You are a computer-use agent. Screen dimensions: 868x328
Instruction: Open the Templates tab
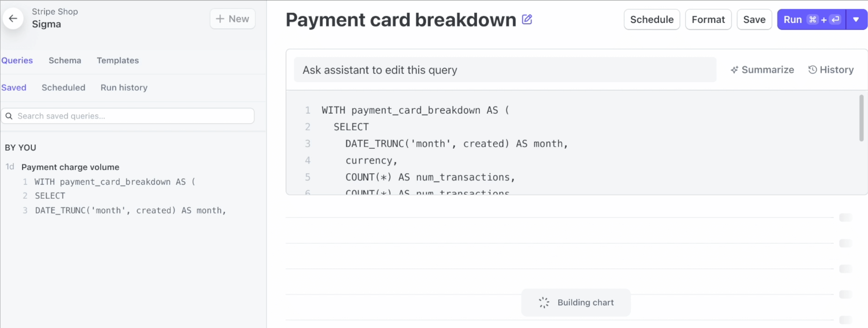118,60
